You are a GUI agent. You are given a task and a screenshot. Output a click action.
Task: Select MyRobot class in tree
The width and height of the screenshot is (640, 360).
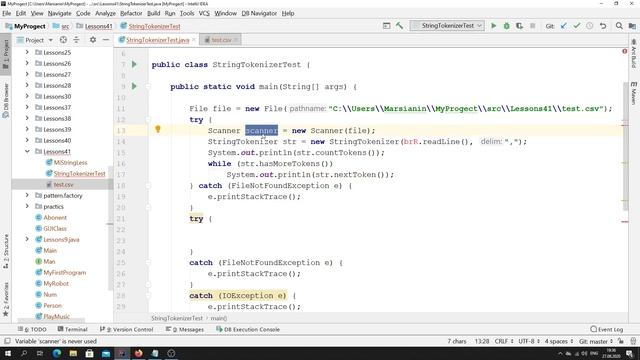point(56,284)
